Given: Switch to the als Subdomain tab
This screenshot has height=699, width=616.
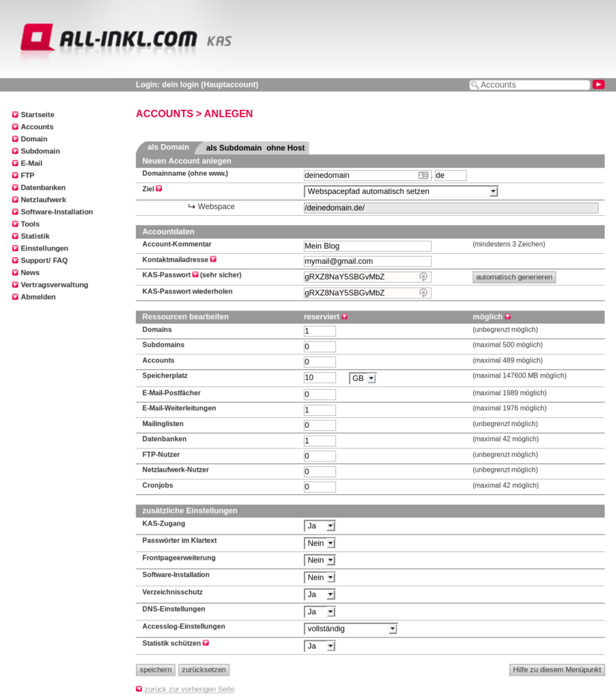Looking at the screenshot, I should tap(234, 147).
